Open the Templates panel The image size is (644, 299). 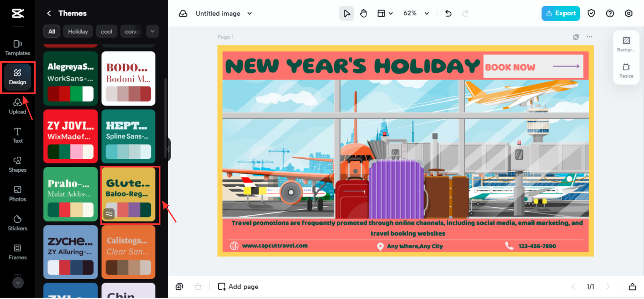click(x=18, y=48)
